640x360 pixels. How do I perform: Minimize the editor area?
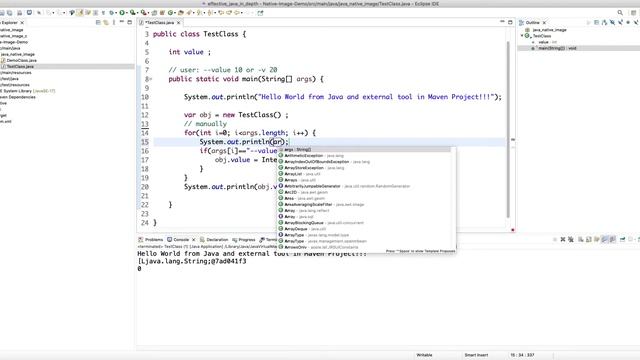click(502, 22)
